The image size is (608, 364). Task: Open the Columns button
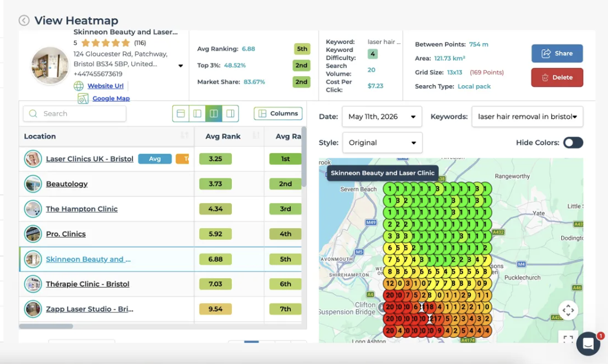[278, 113]
